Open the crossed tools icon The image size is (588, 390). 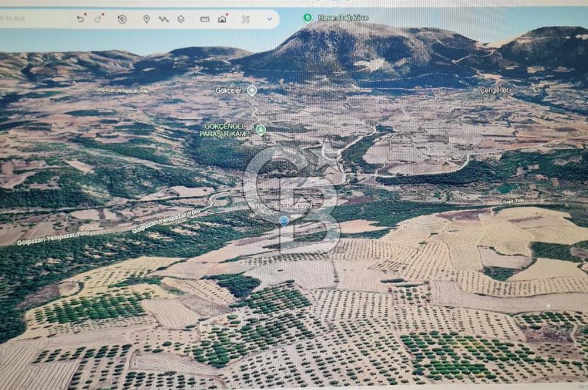tap(246, 19)
